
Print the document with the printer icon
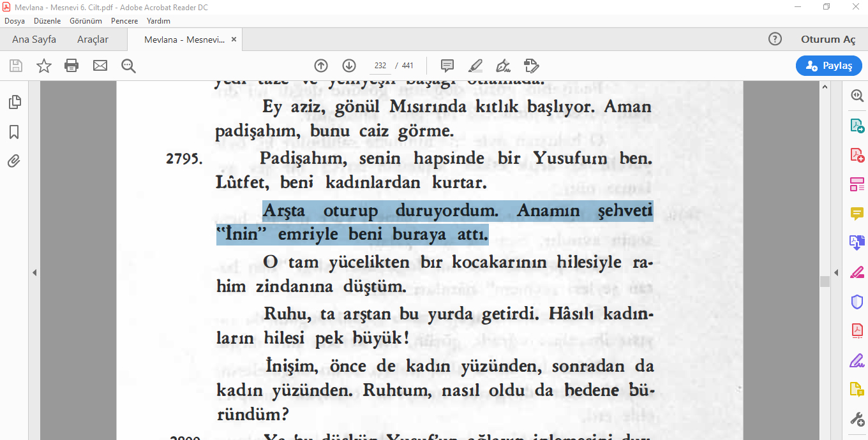coord(71,66)
